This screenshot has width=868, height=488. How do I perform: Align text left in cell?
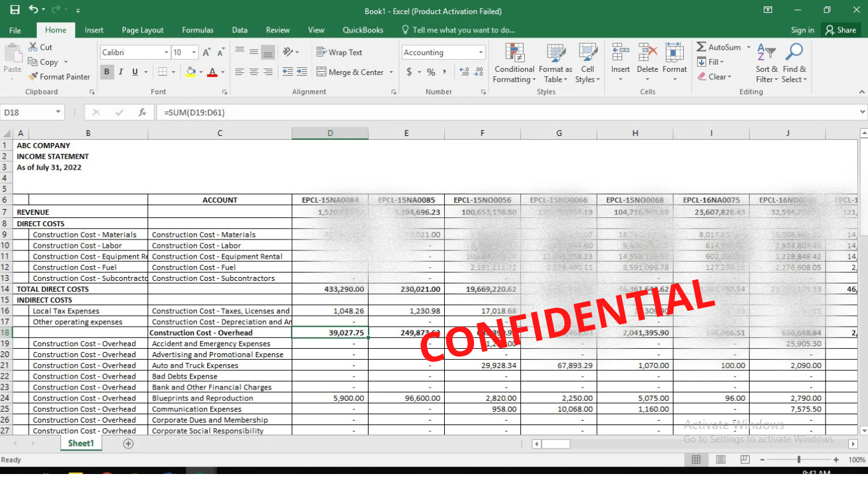click(x=240, y=72)
